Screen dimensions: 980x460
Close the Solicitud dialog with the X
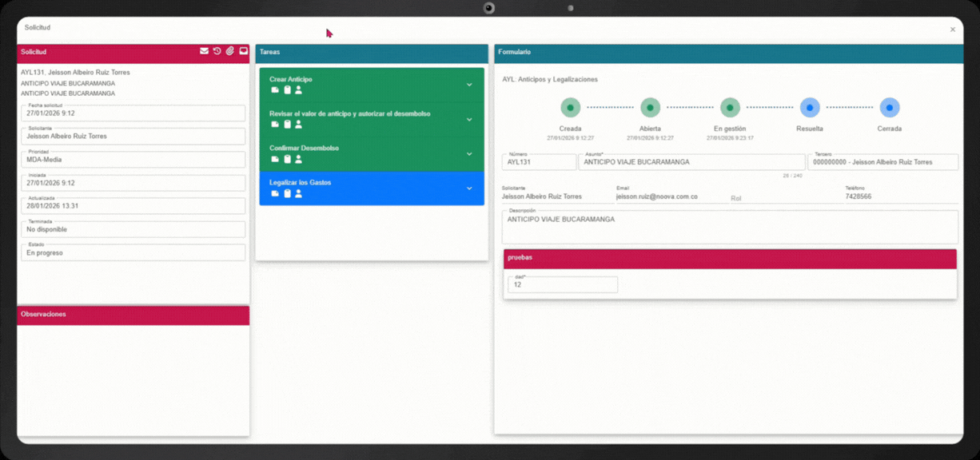tap(952, 30)
